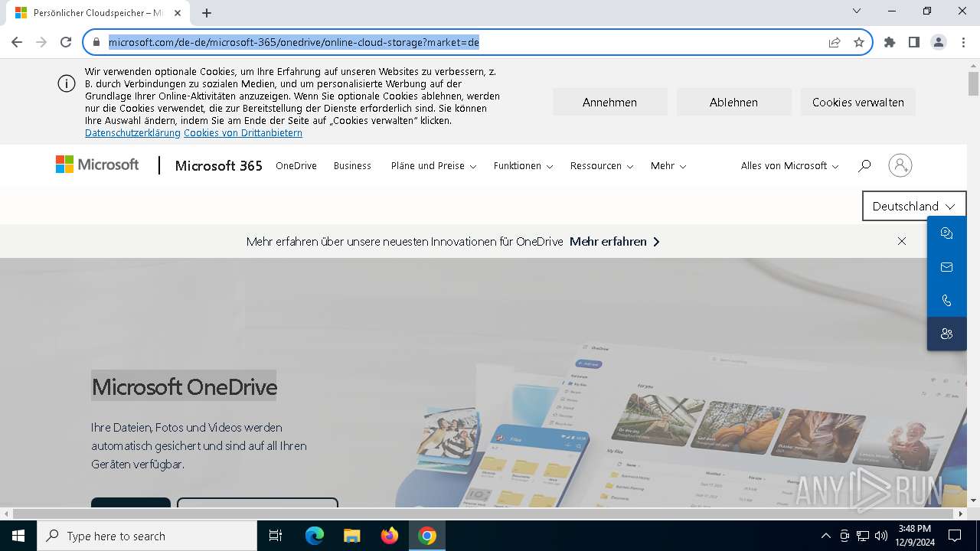This screenshot has width=980, height=551.
Task: Open a new tab with the plus icon
Action: [207, 12]
